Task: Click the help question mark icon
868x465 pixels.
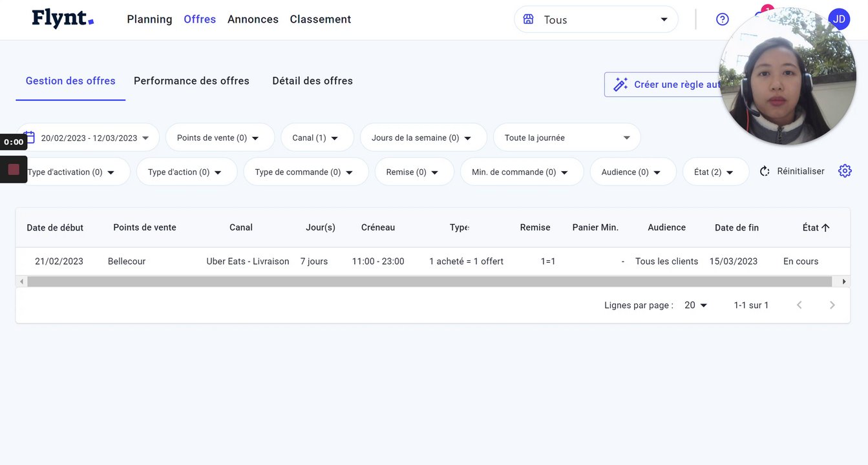Action: click(x=723, y=19)
